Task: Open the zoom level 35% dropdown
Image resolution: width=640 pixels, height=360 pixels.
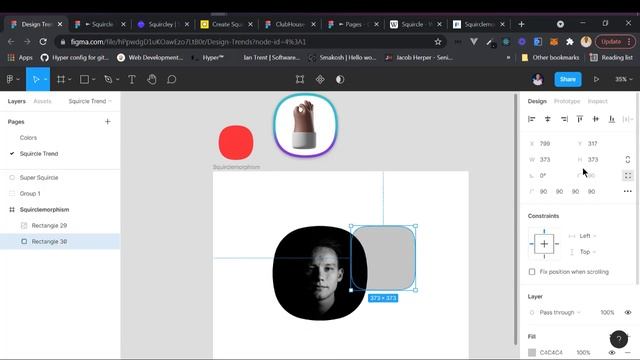Action: point(623,79)
